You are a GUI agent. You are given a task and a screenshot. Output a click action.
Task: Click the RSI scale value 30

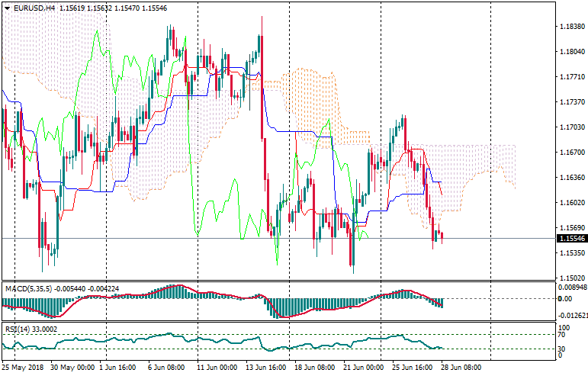pyautogui.click(x=561, y=349)
